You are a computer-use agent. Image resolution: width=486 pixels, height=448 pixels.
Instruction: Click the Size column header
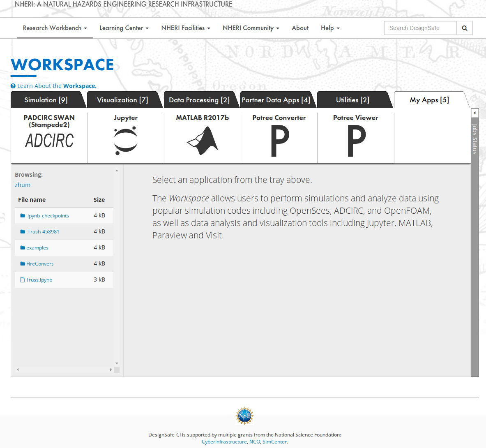pos(99,200)
